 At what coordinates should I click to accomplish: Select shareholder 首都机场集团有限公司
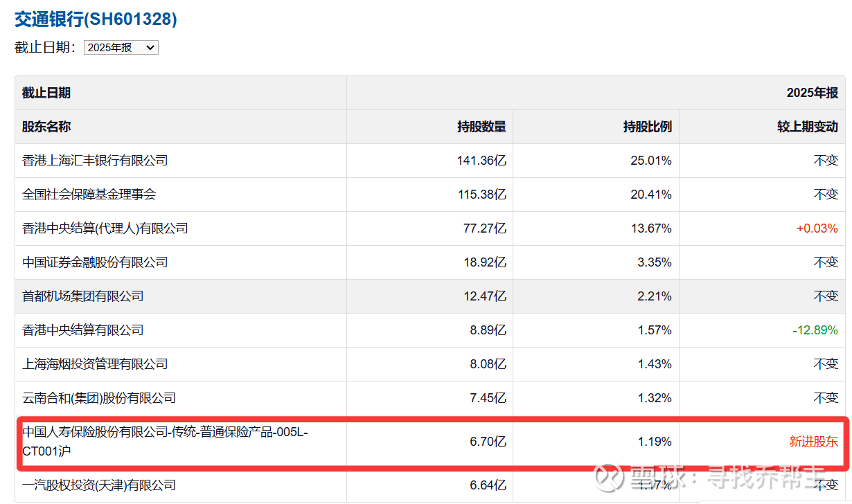[x=83, y=296]
